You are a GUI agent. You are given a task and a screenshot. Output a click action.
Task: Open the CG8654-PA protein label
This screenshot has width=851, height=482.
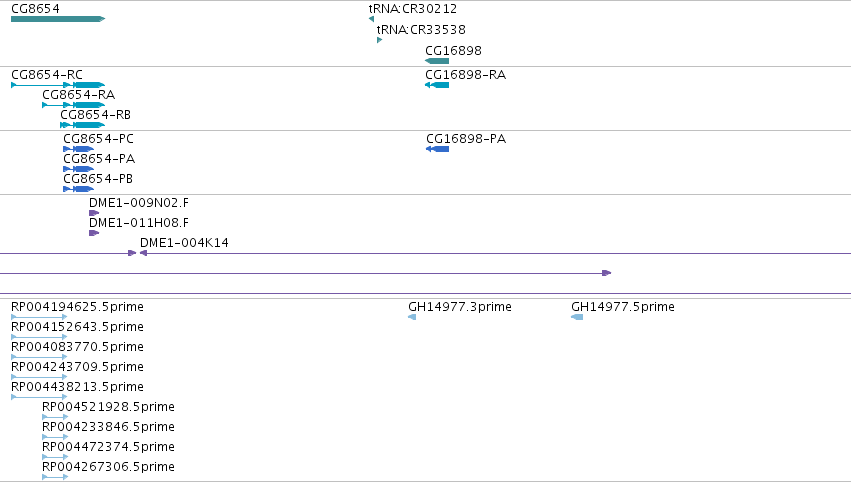(x=99, y=158)
